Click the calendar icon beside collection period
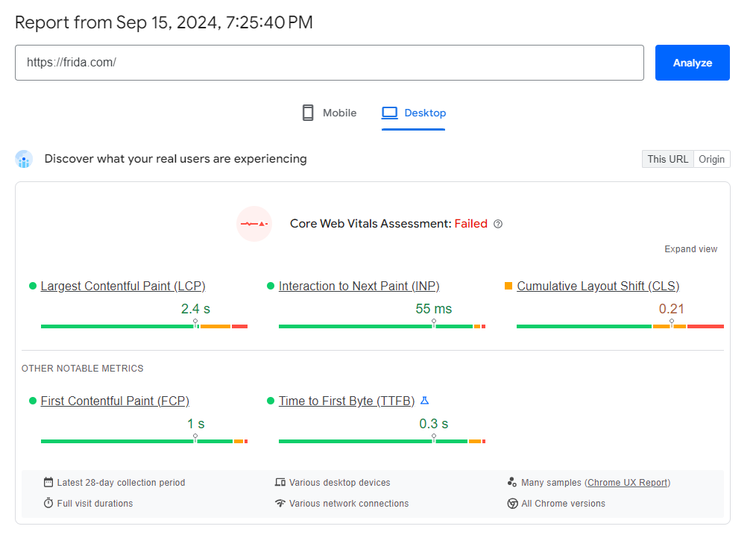This screenshot has width=756, height=535. pos(48,483)
